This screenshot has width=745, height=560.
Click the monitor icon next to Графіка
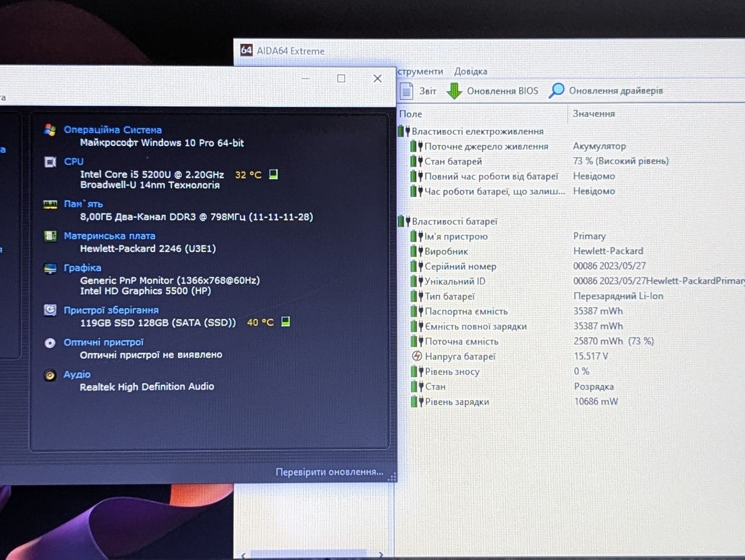[50, 268]
